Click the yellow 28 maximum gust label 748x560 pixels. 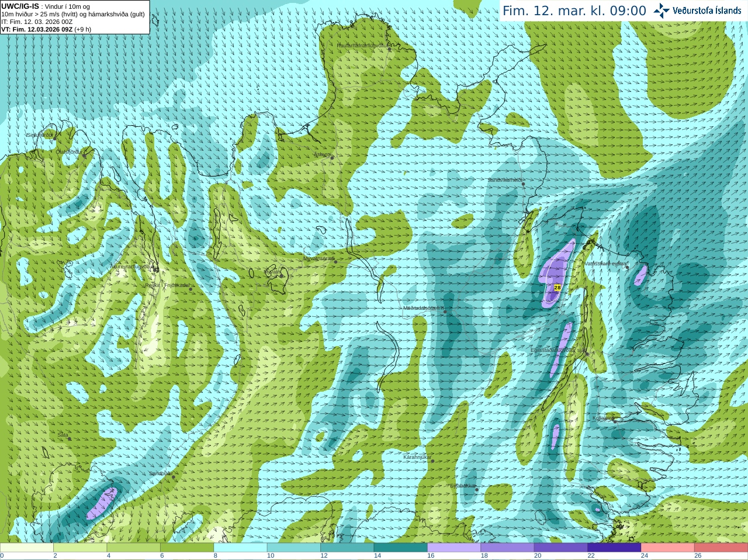(557, 288)
